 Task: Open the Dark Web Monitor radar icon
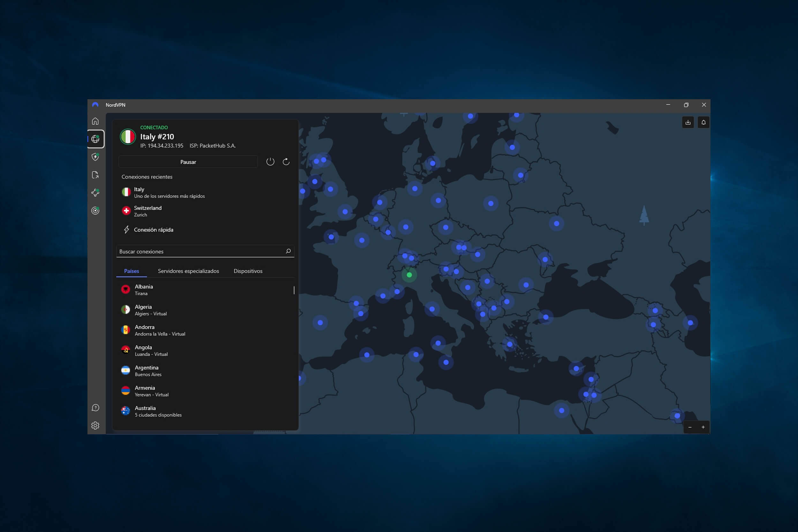pos(95,210)
